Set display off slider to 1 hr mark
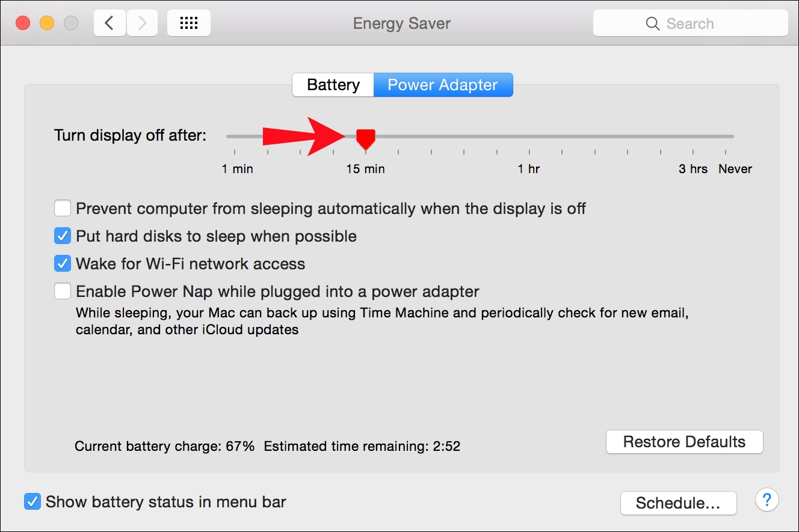Image resolution: width=799 pixels, height=532 pixels. click(529, 136)
